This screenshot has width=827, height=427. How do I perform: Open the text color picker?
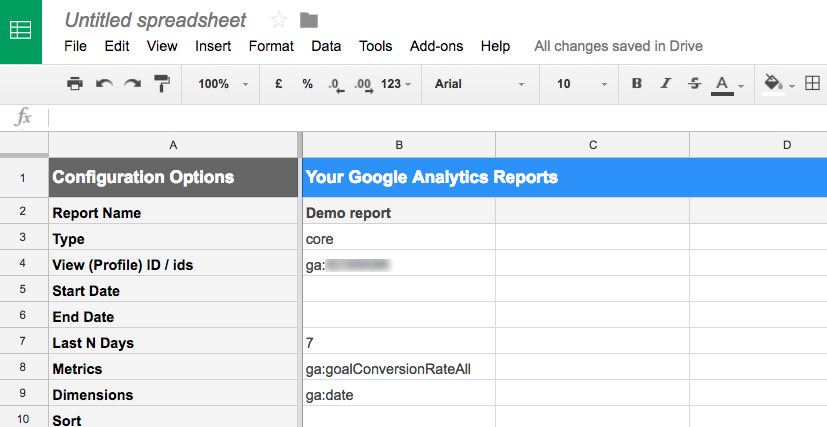(727, 85)
